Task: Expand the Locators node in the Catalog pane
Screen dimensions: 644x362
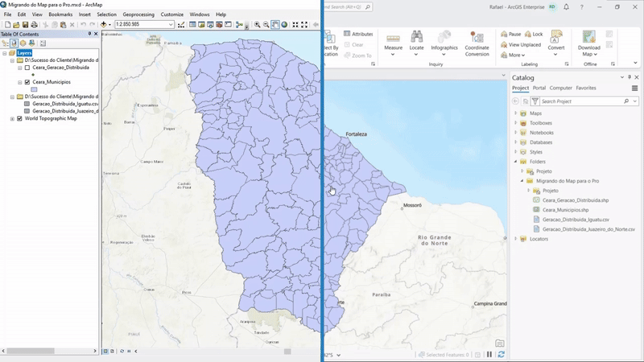Action: (x=516, y=238)
